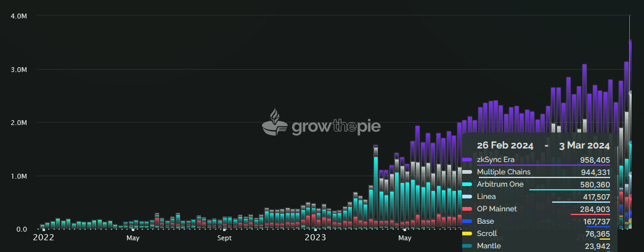This screenshot has width=644, height=252.
Task: Click the 2.0M y-axis label
Action: pyautogui.click(x=19, y=123)
